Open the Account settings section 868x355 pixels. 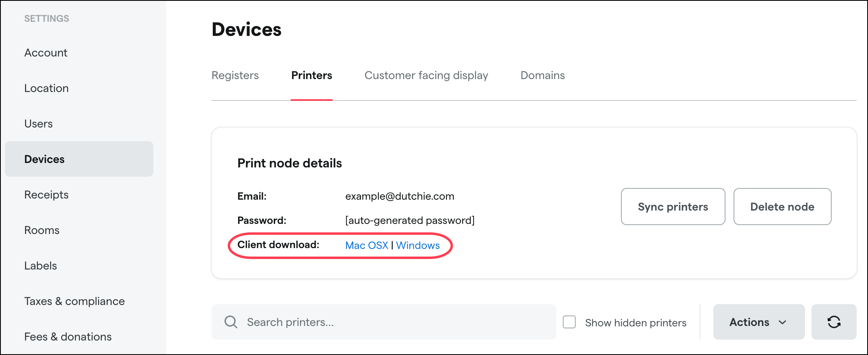point(46,52)
